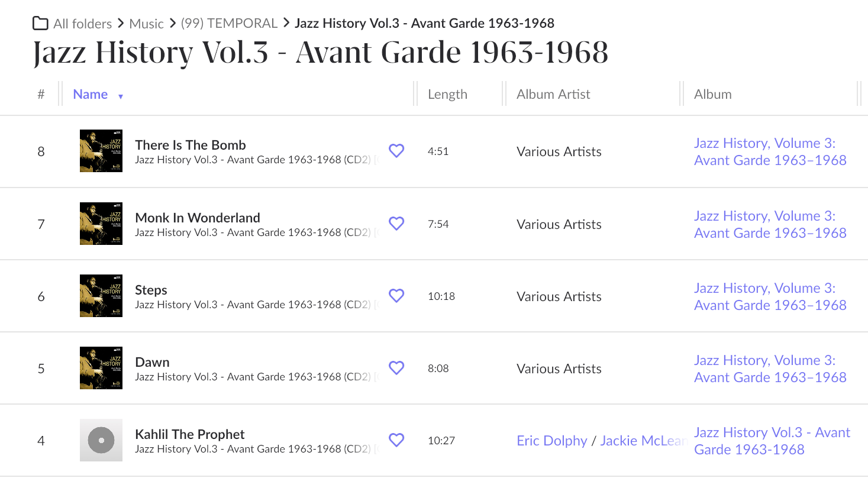
Task: Click the folder icon in breadcrumb
Action: (x=40, y=24)
